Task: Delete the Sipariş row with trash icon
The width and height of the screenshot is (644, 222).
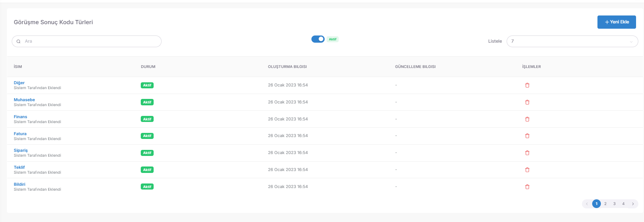Action: point(527,153)
